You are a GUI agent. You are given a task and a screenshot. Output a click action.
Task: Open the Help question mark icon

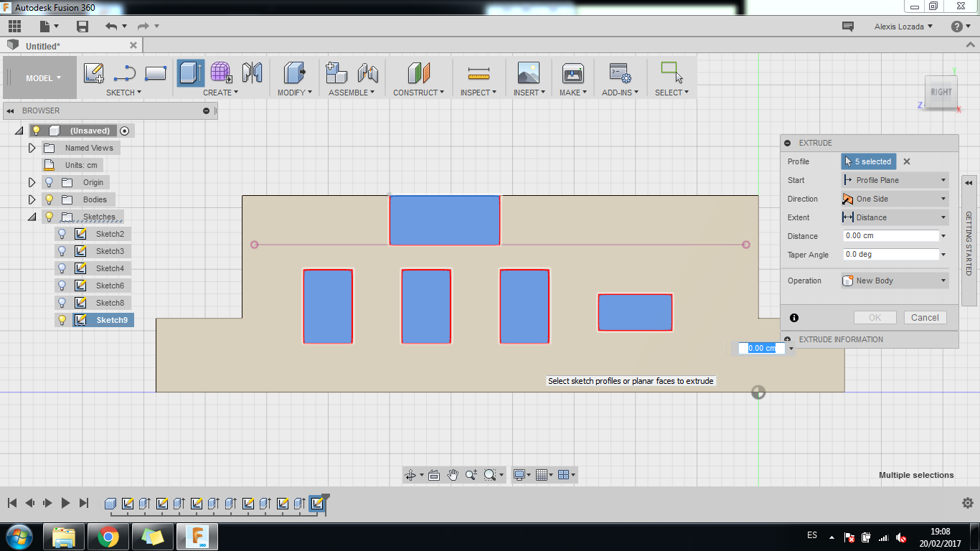(x=957, y=27)
